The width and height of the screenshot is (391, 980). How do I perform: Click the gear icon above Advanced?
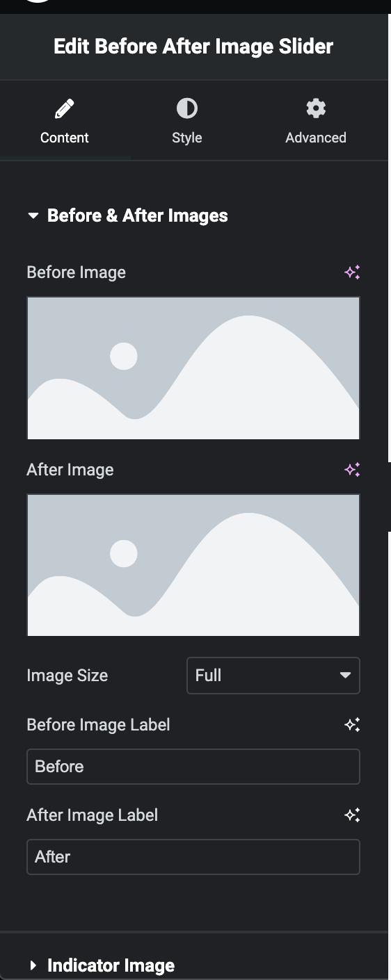(316, 108)
